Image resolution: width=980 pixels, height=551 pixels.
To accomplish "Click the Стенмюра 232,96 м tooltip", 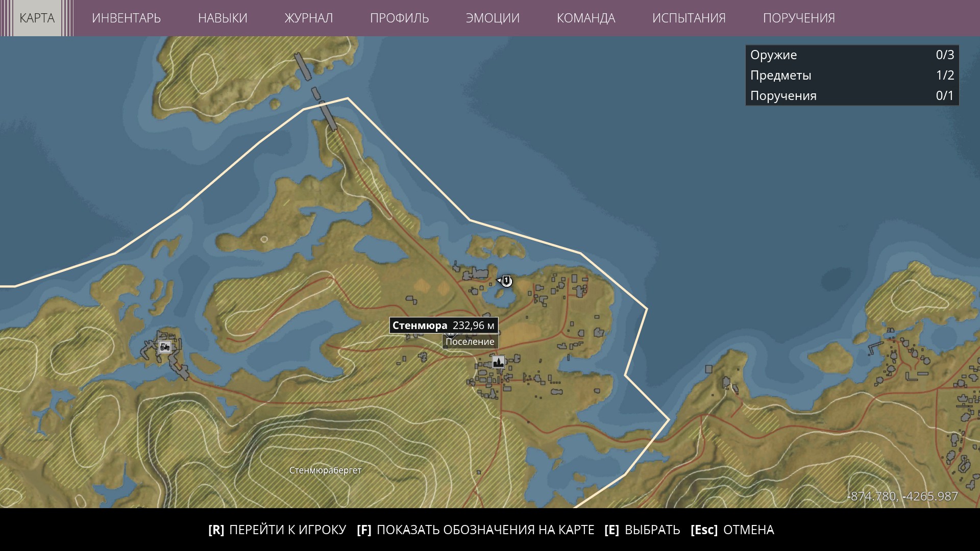I will pos(444,325).
